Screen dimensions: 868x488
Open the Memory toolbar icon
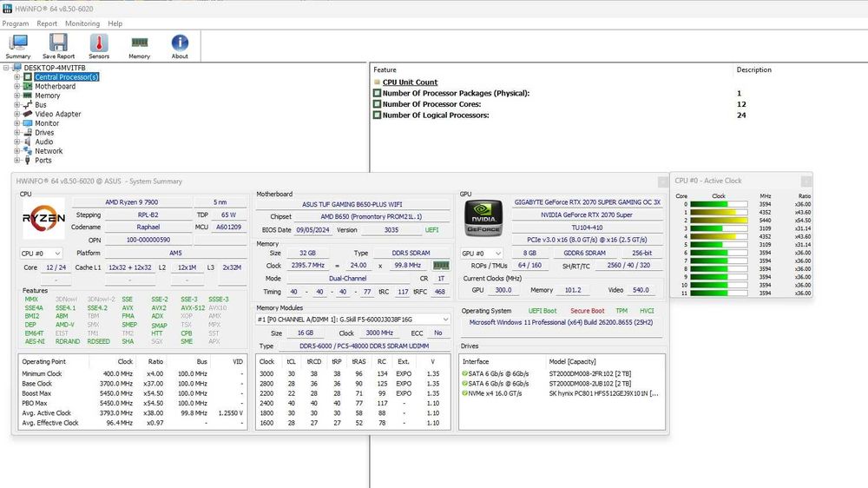pos(140,43)
